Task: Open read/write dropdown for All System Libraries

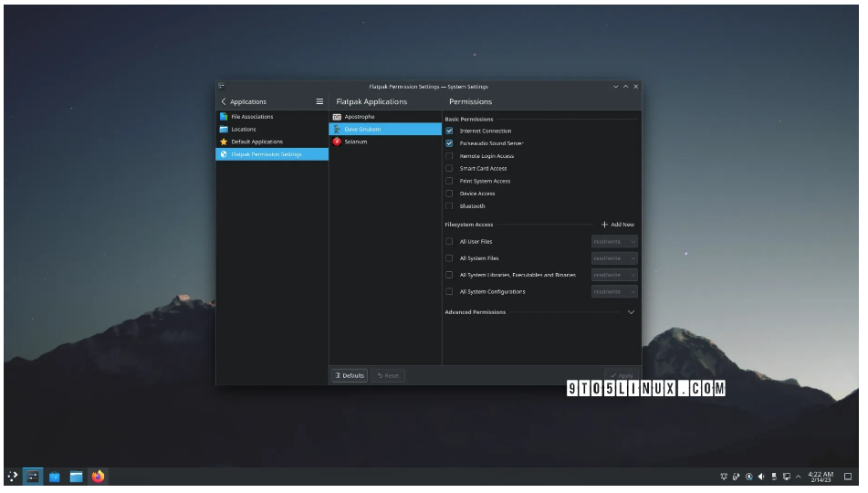Action: 614,275
